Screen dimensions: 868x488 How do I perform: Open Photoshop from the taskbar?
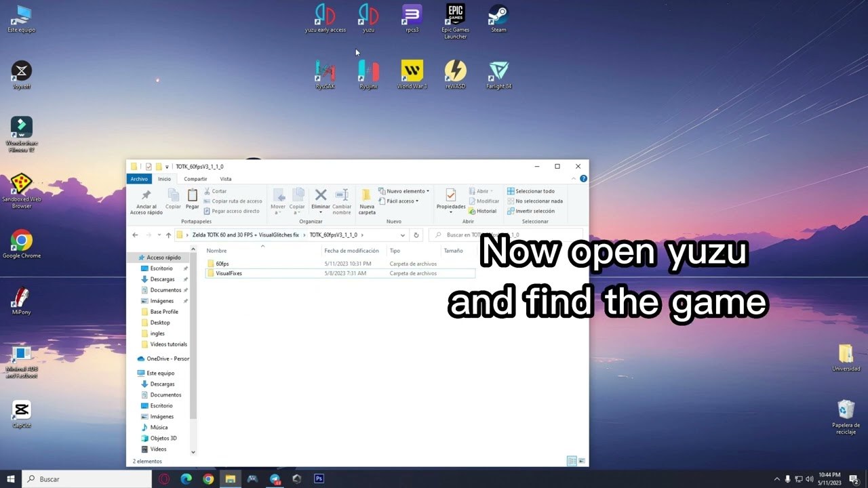(x=319, y=479)
